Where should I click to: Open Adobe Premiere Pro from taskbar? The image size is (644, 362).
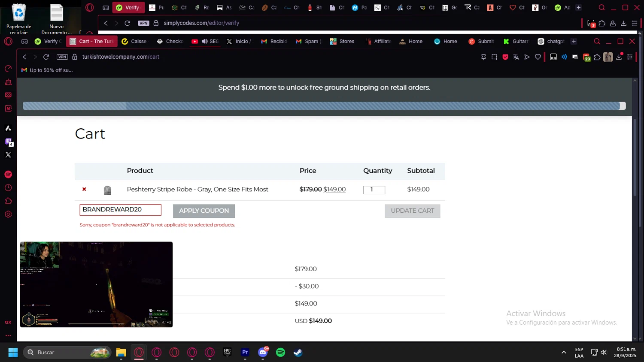pyautogui.click(x=245, y=353)
